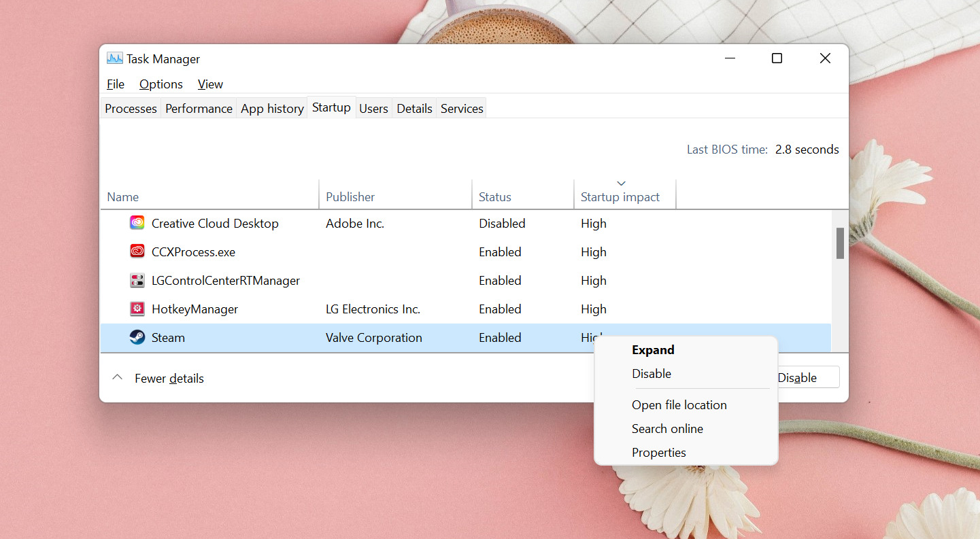Click the CCXProcess.exe icon
The height and width of the screenshot is (539, 980).
(x=137, y=251)
